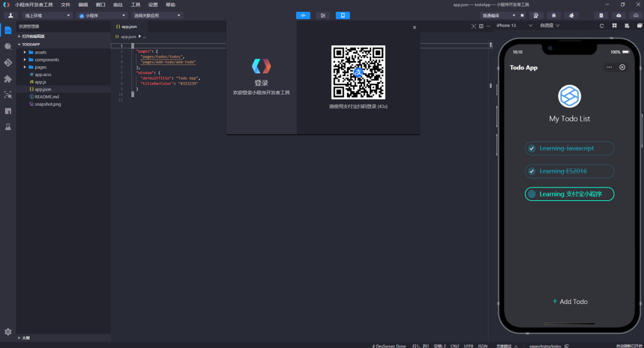The image size is (644, 348).
Task: Close the mini program with the circled X icon
Action: point(622,67)
